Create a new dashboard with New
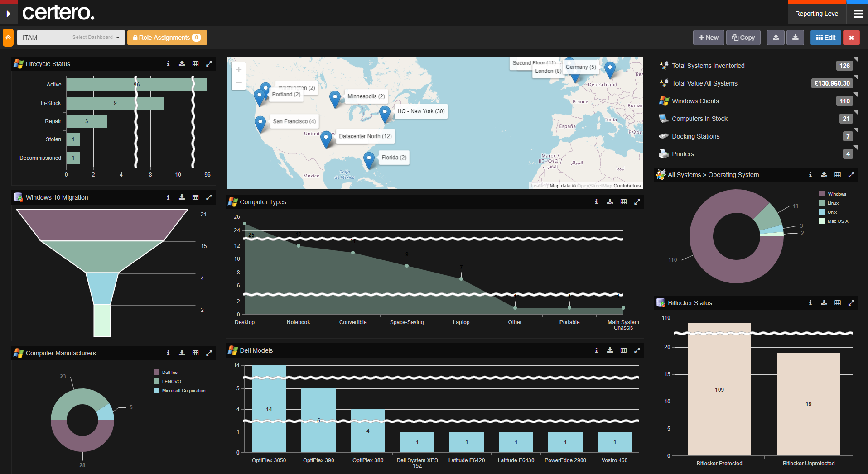The height and width of the screenshot is (474, 868). 709,38
